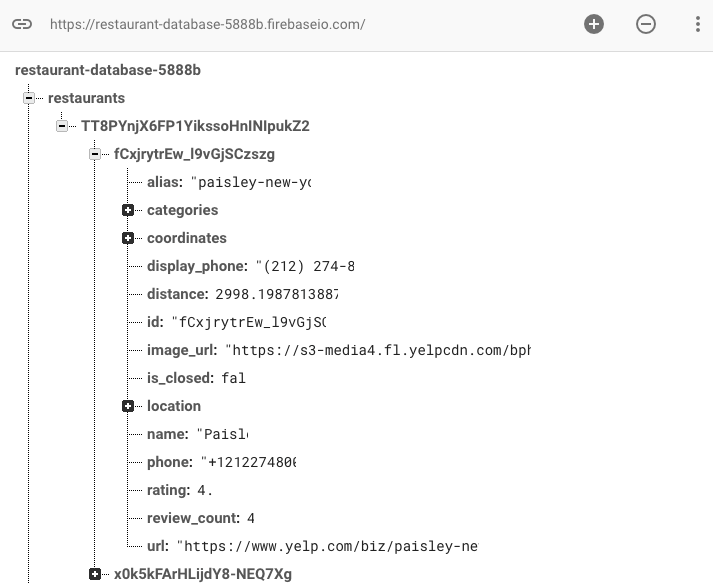Image resolution: width=713 pixels, height=587 pixels.
Task: Open the three-dot overflow menu
Action: [x=697, y=24]
